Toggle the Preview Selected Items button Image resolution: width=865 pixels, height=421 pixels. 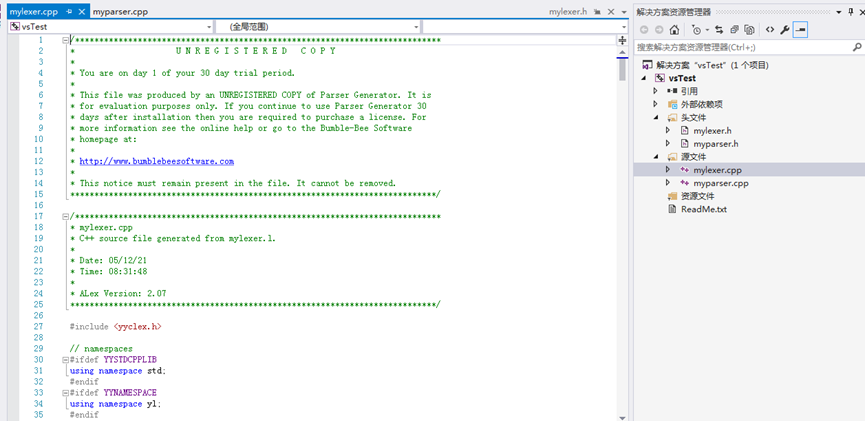coord(800,30)
